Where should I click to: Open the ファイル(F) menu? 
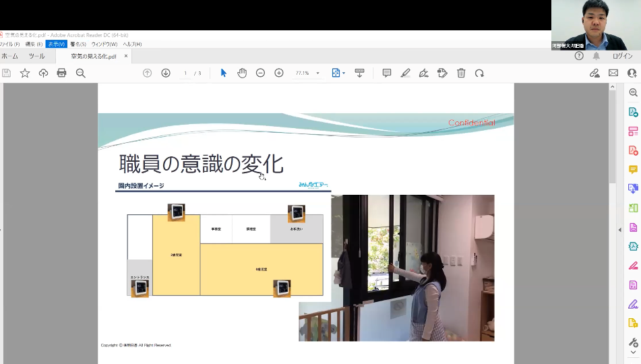9,44
